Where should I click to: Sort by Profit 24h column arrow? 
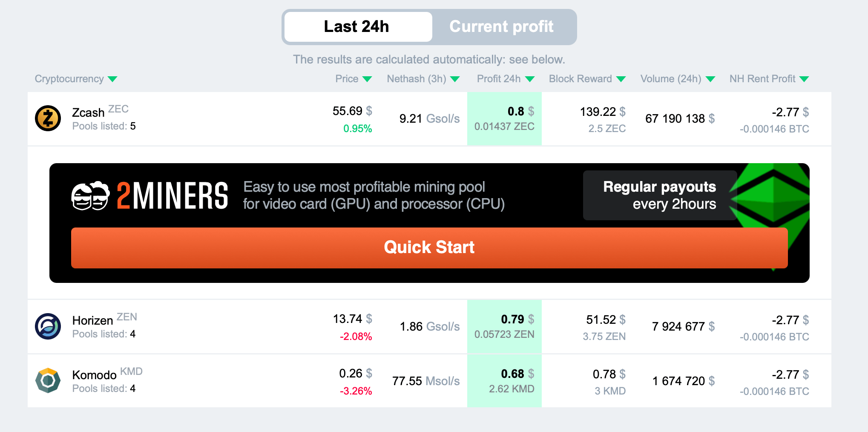pos(530,79)
